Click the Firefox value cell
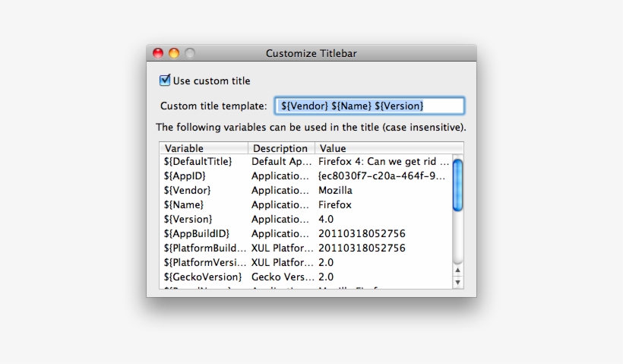The width and height of the screenshot is (623, 364). point(335,204)
